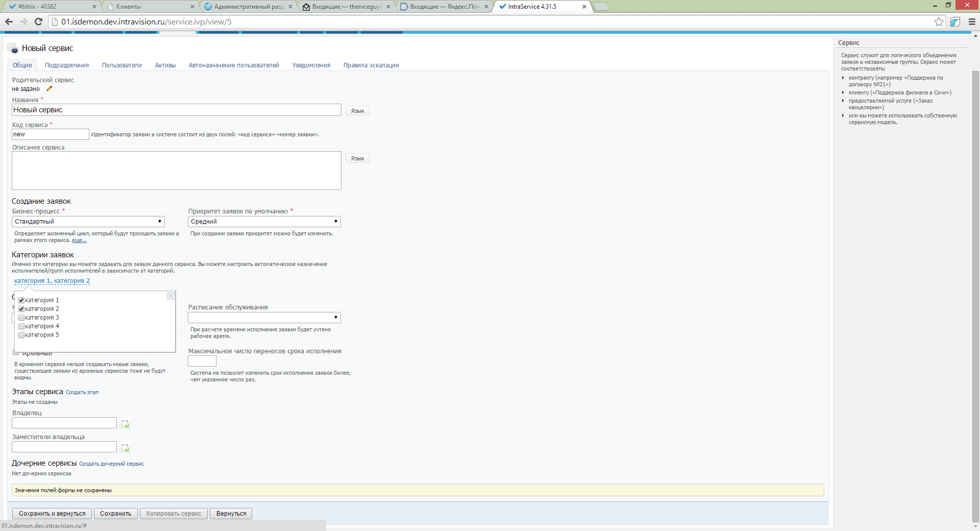Click the pencil icon to edit parent service
Screen dimensions: 980x531
pos(50,88)
